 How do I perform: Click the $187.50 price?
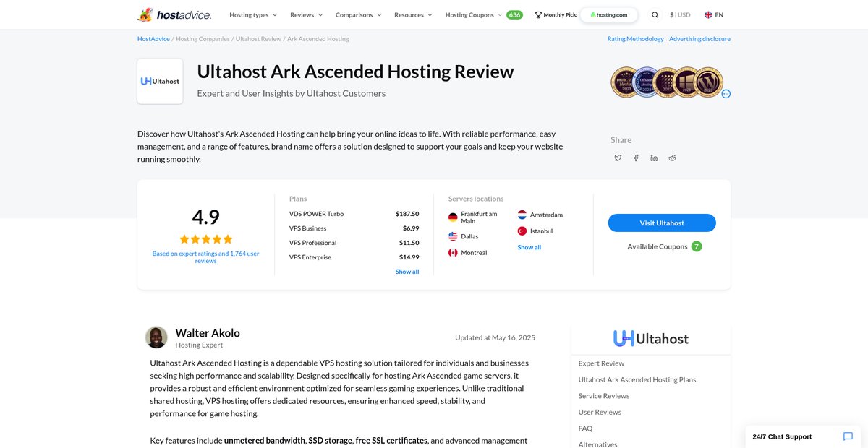point(407,214)
